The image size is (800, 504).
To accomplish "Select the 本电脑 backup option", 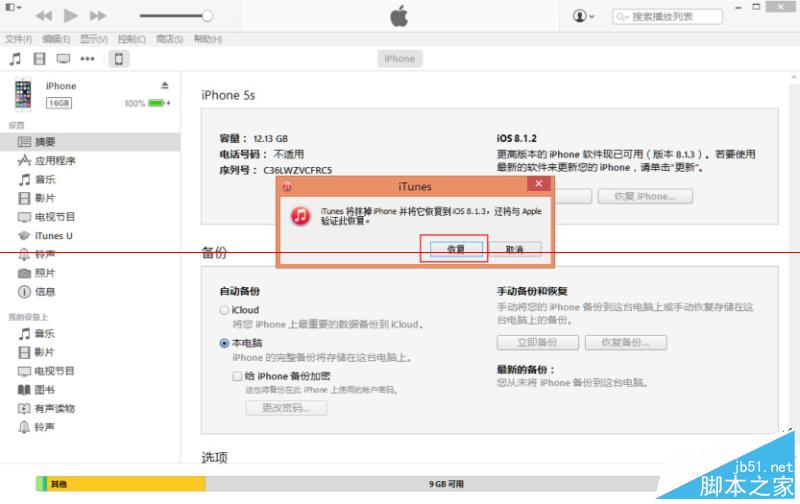I will click(224, 343).
